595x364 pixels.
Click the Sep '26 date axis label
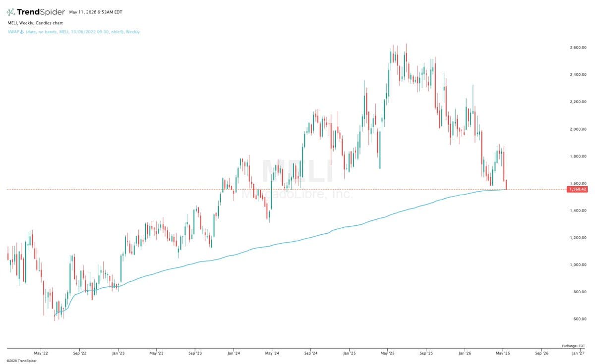point(541,353)
